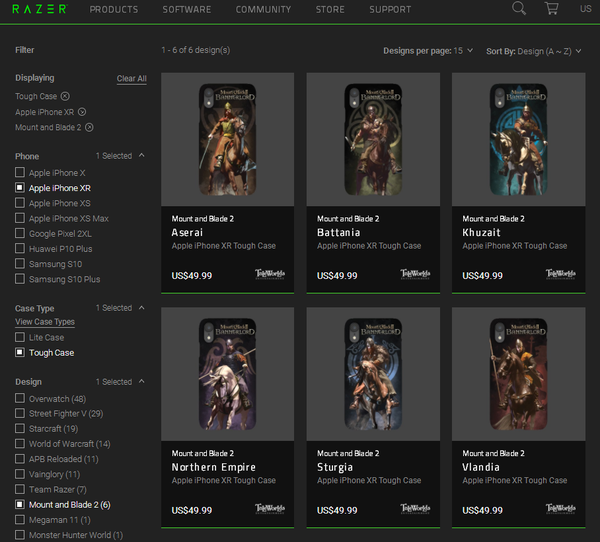
Task: Remove the Apple iPhone XR filter tag
Action: click(x=82, y=112)
